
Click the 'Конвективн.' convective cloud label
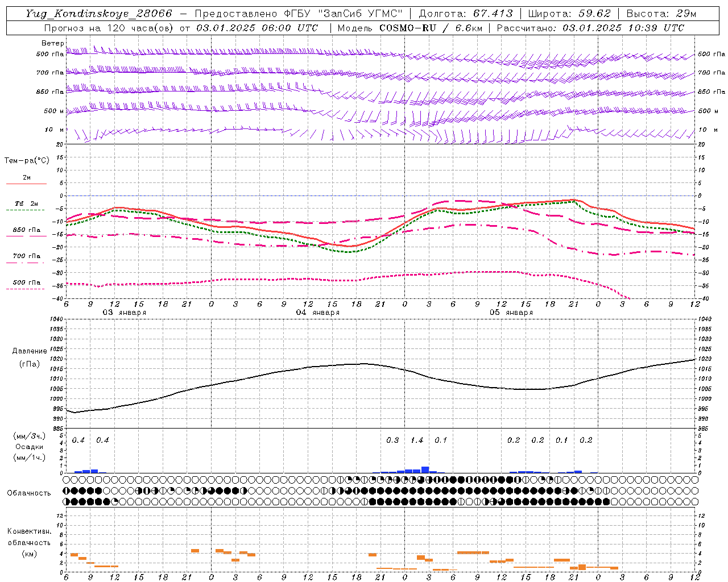click(x=29, y=531)
